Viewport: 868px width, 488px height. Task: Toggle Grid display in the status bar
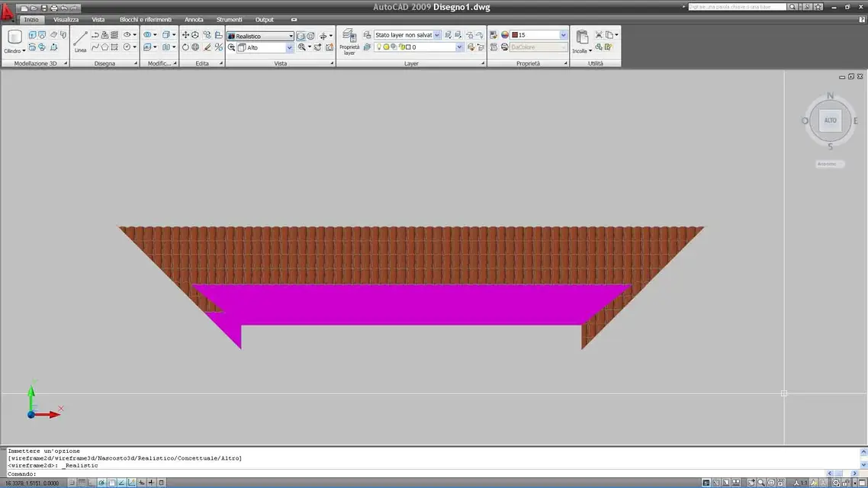pos(82,483)
